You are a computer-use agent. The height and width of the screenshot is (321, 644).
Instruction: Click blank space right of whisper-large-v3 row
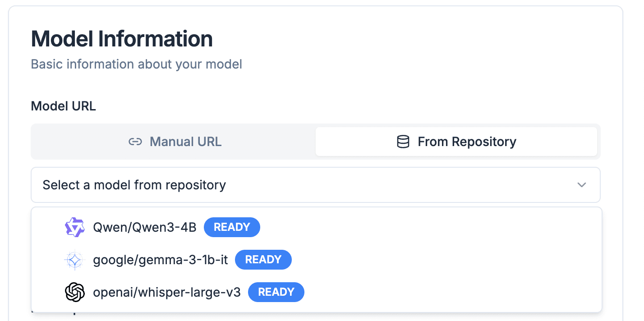pos(451,292)
